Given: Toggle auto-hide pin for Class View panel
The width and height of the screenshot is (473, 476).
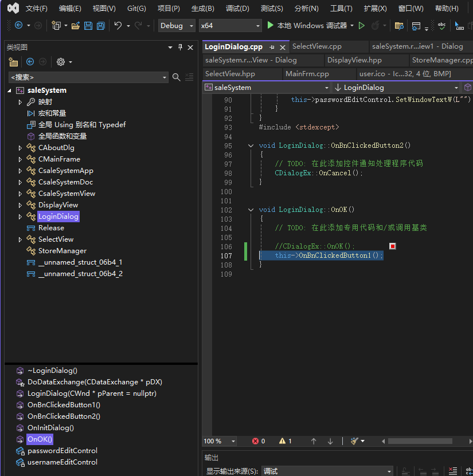Looking at the screenshot, I should [180, 47].
